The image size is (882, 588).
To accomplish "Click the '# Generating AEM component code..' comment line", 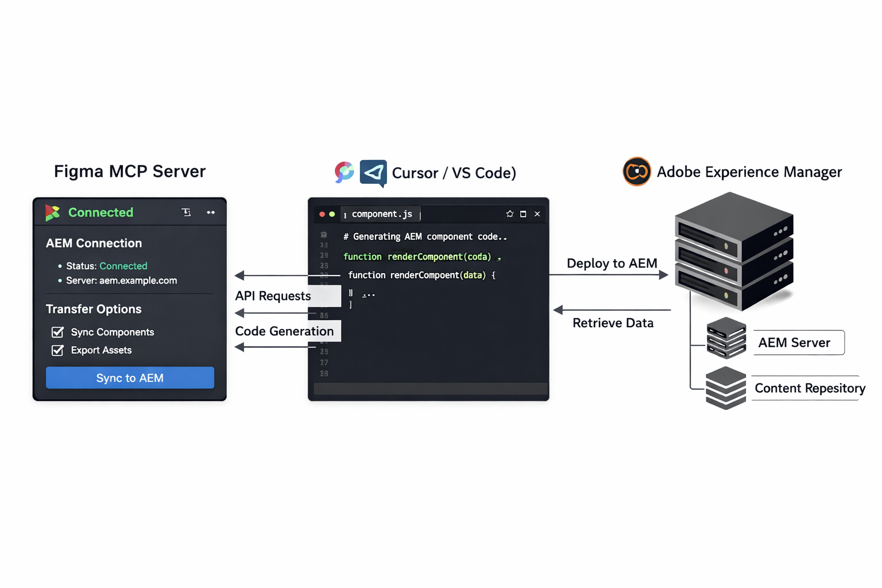I will click(x=425, y=237).
